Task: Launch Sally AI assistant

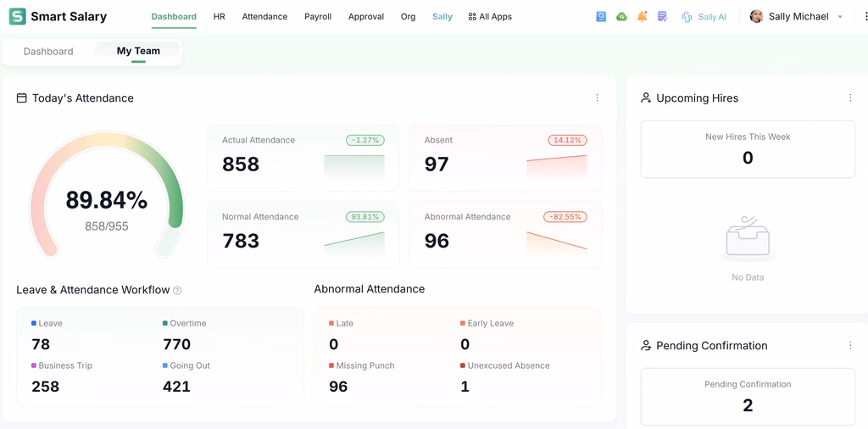Action: 704,17
